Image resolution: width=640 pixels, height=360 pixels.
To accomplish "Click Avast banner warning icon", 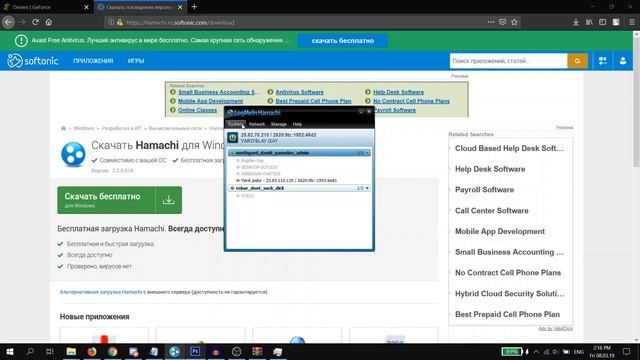I will 21,40.
